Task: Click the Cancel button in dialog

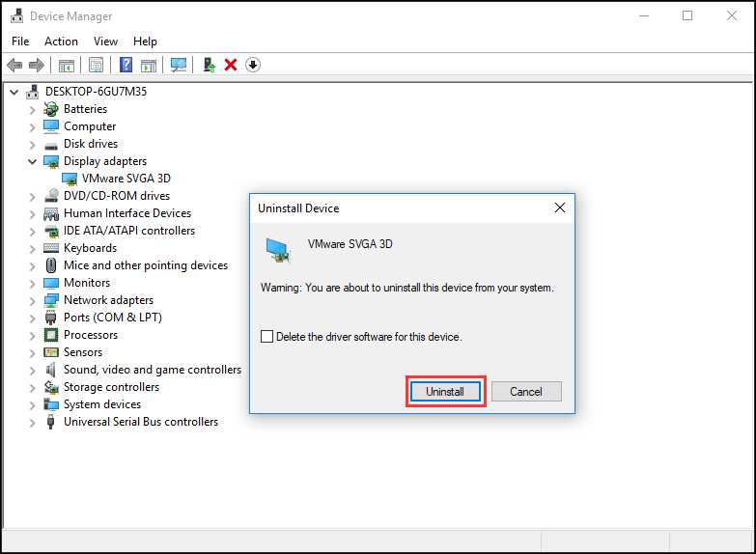Action: pos(526,392)
